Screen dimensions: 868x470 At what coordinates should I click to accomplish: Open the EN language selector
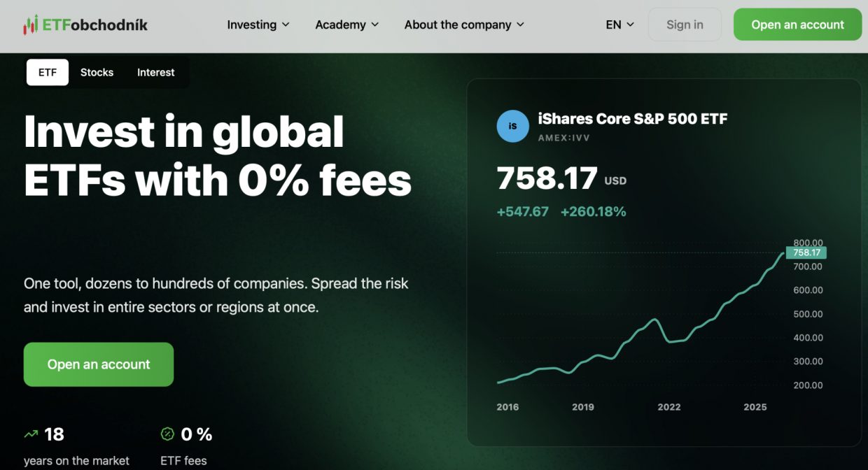(620, 24)
